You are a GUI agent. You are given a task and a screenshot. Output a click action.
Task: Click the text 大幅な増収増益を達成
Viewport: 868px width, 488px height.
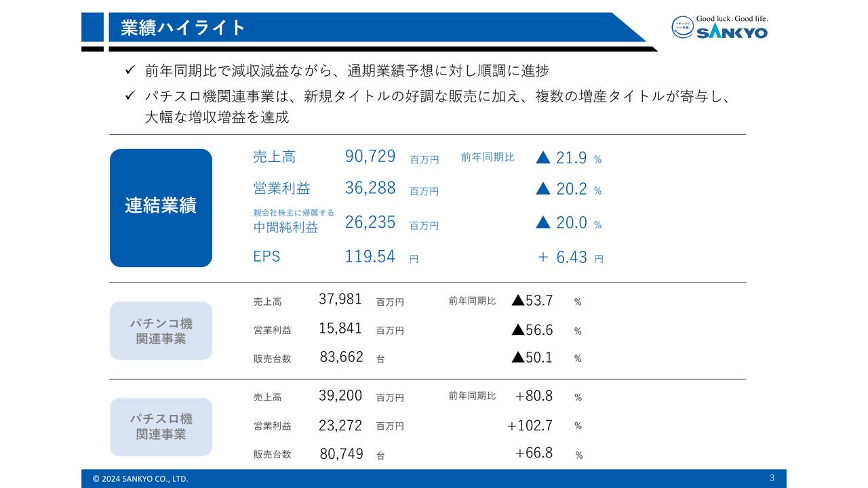click(x=216, y=117)
